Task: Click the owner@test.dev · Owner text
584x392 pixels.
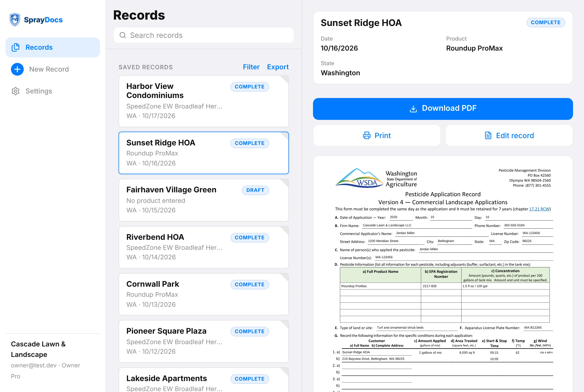Action: (46, 365)
